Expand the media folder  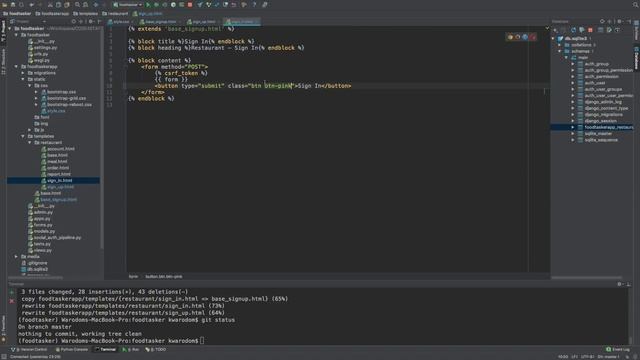(16, 257)
